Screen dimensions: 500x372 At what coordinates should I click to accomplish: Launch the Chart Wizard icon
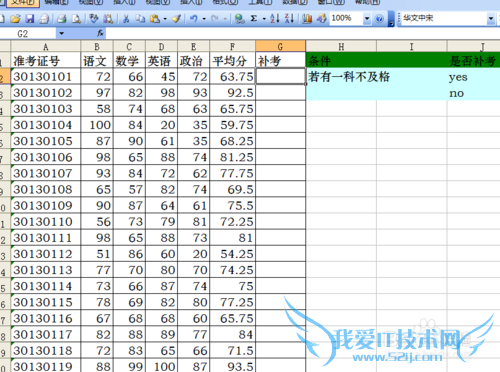point(307,19)
